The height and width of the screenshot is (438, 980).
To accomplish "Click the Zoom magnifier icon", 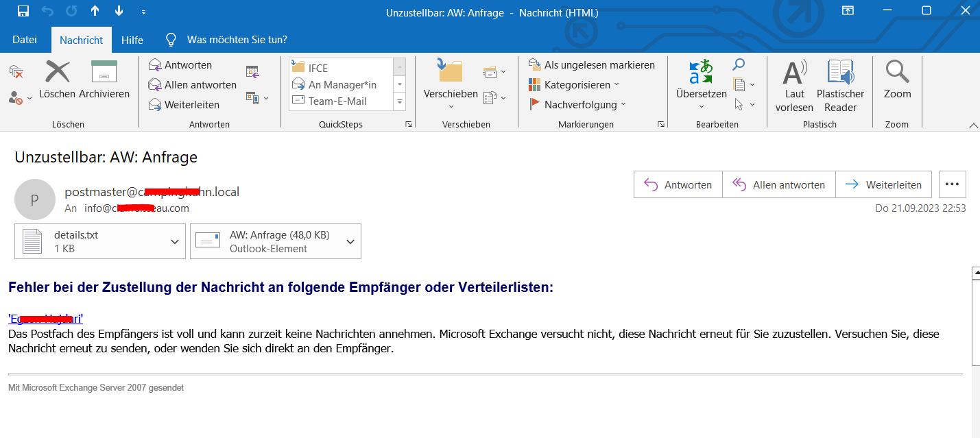I will [x=897, y=74].
